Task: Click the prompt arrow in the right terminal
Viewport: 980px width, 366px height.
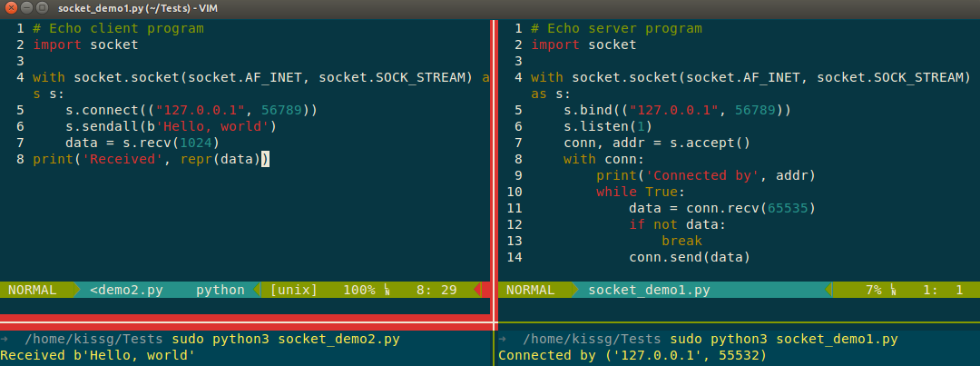Action: (x=502, y=339)
